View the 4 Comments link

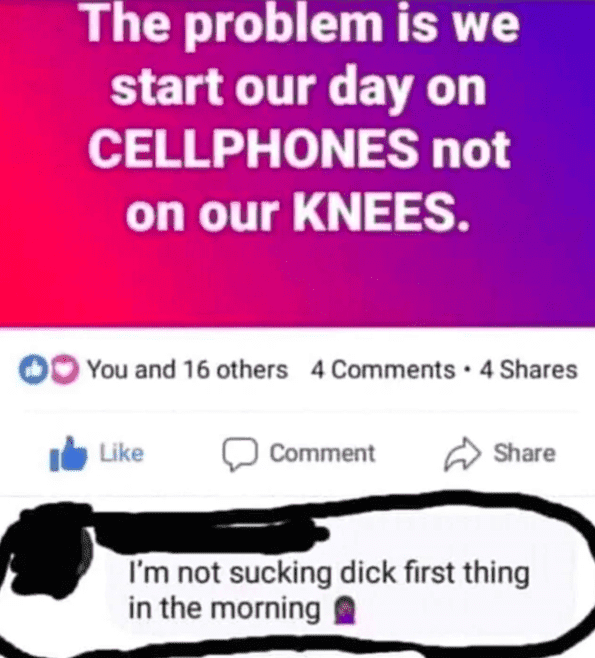[x=383, y=370]
